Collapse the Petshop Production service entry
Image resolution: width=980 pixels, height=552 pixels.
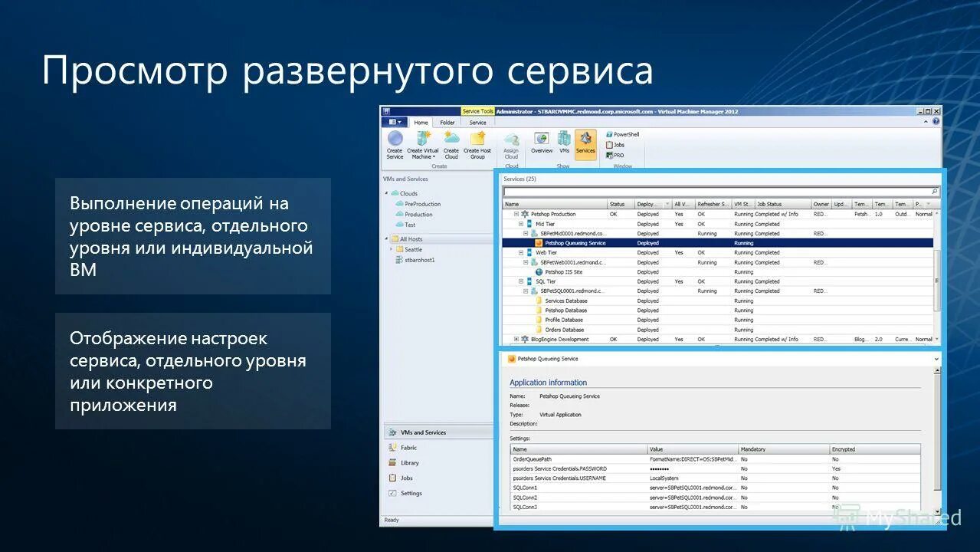(517, 214)
